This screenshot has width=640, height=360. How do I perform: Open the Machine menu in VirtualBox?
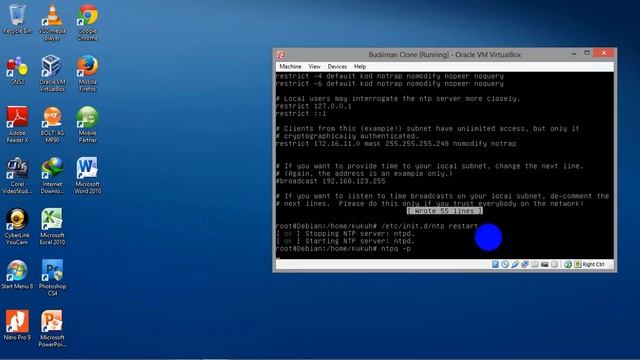tap(290, 66)
